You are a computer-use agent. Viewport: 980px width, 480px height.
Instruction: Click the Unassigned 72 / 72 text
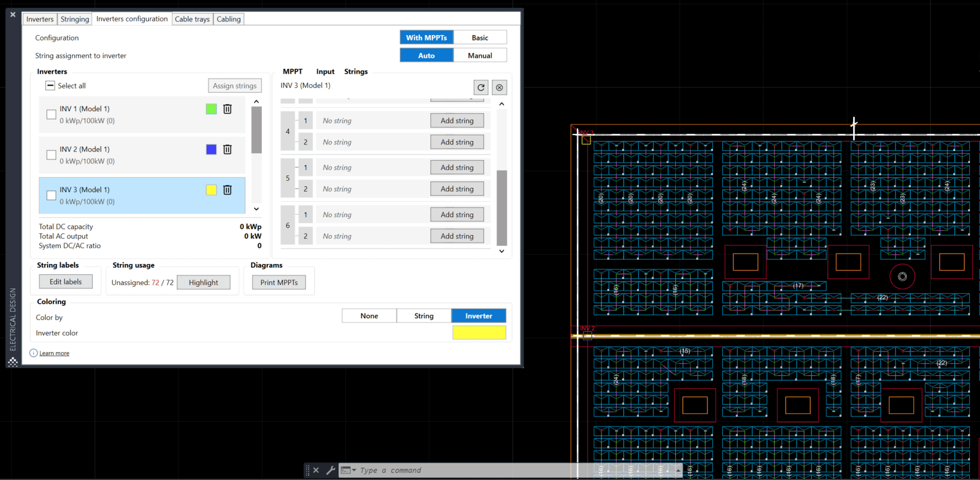[142, 283]
